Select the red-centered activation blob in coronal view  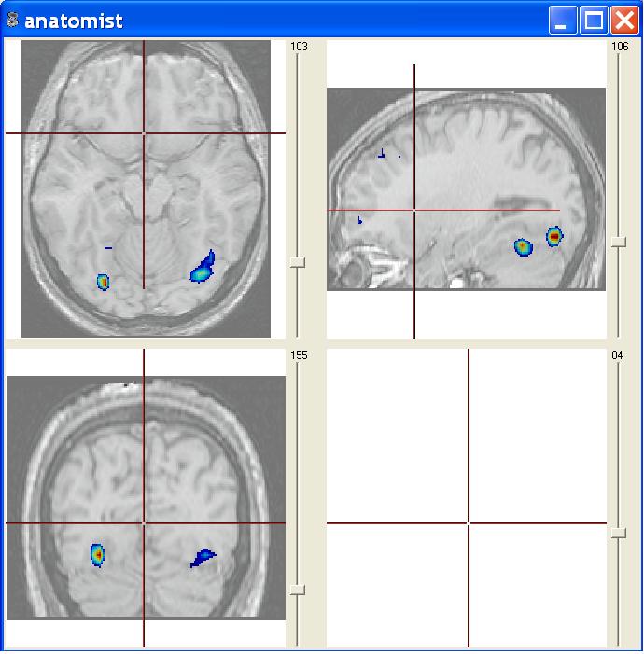[97, 554]
